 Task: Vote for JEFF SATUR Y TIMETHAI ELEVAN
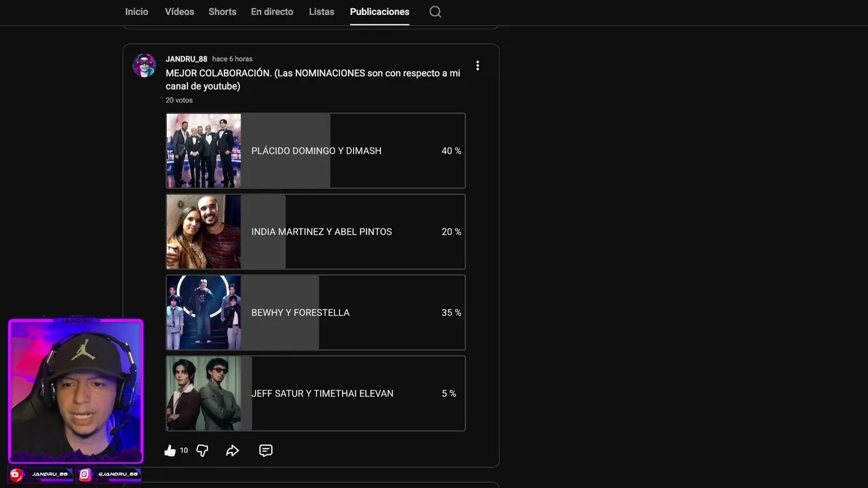pos(316,393)
